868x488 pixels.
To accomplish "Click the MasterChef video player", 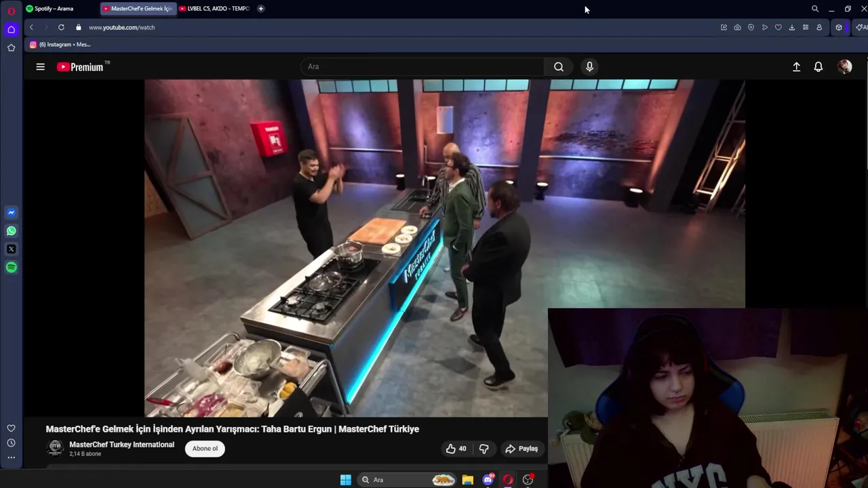I will [444, 247].
